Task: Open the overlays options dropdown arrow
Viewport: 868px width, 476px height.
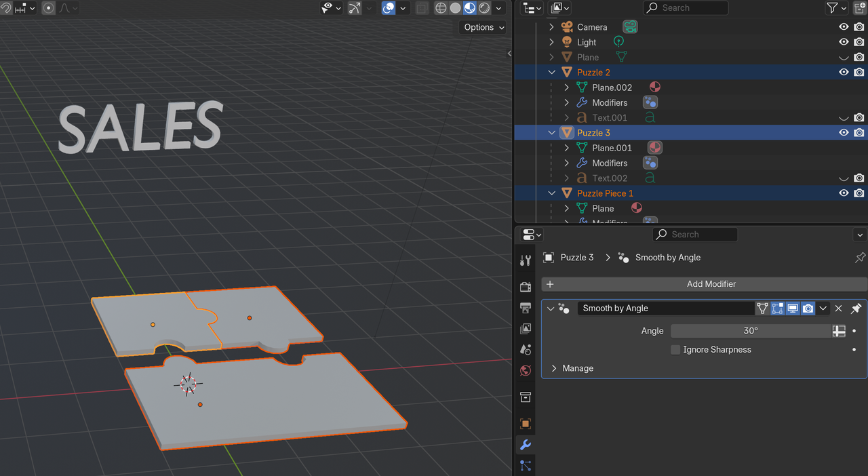Action: point(403,8)
